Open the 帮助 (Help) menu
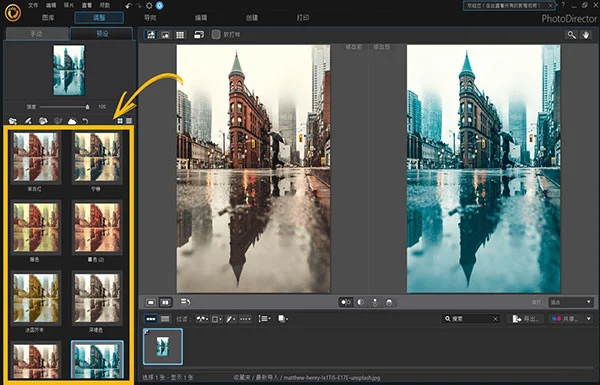This screenshot has height=385, width=600. click(x=104, y=5)
